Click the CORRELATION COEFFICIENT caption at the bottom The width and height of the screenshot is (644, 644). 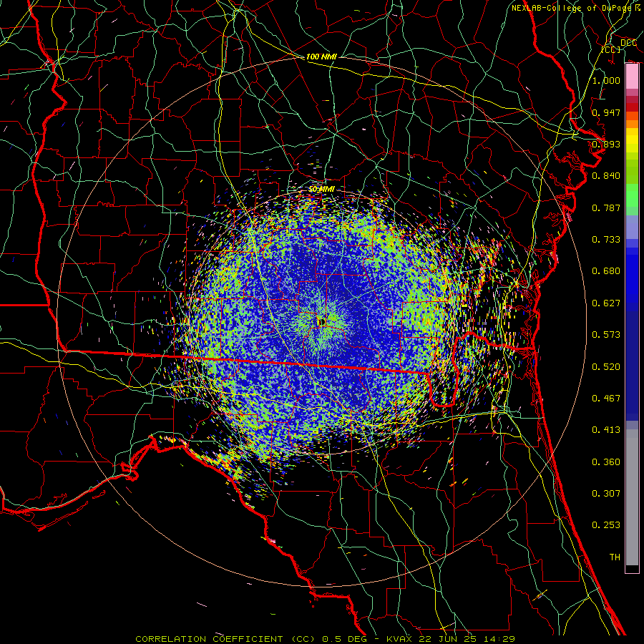(213, 639)
